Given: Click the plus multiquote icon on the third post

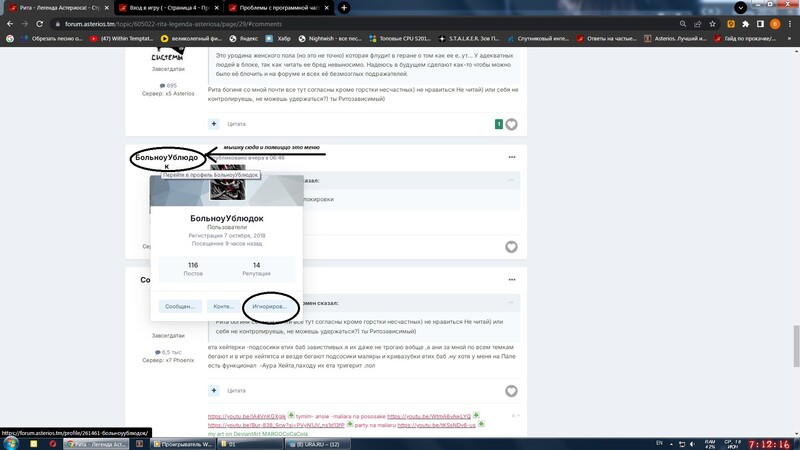Looking at the screenshot, I should point(214,390).
